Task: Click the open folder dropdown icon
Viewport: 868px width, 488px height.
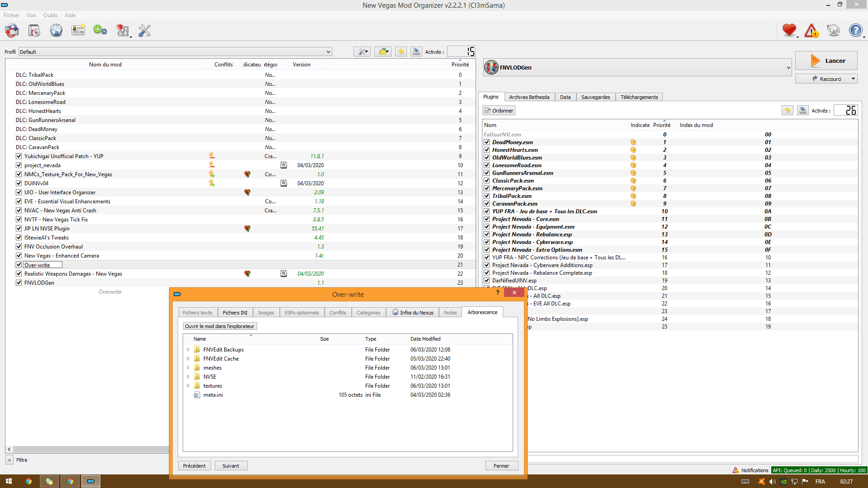Action: [383, 52]
